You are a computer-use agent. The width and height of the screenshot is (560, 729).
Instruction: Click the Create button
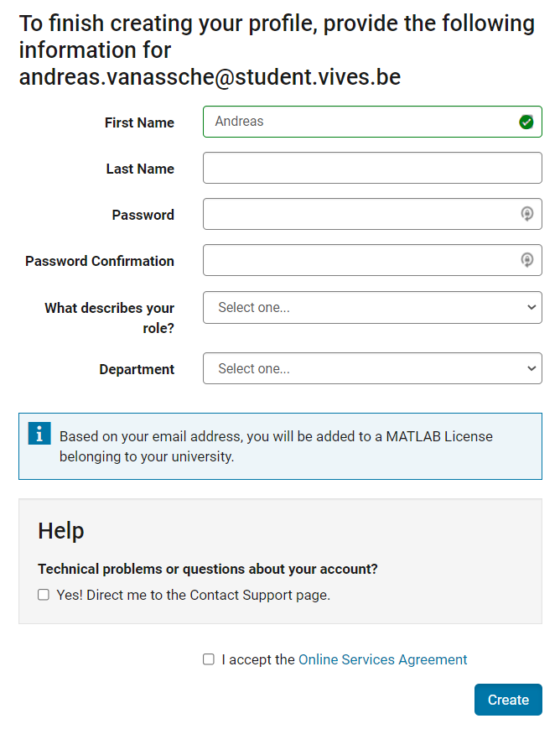[508, 700]
